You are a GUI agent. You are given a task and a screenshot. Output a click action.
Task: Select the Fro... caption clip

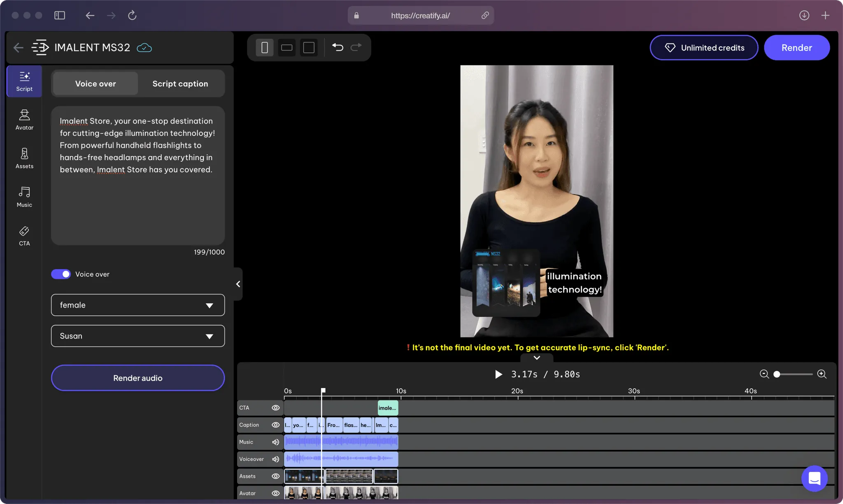point(334,425)
